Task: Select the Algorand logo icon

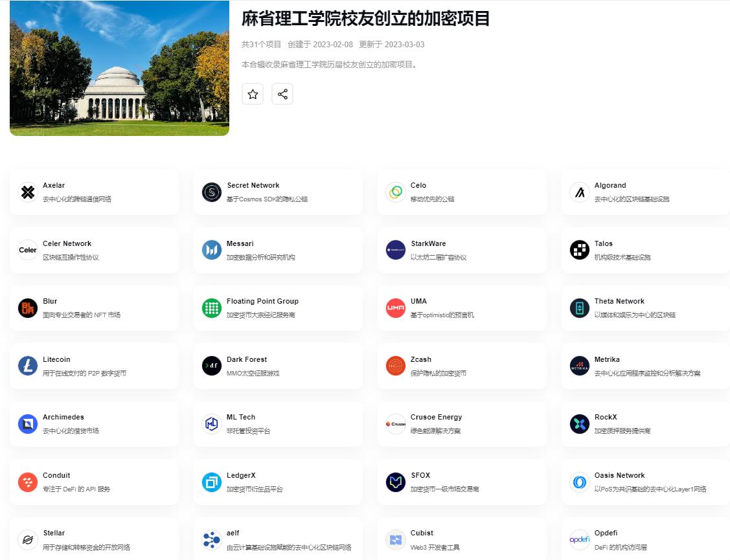Action: pos(580,192)
